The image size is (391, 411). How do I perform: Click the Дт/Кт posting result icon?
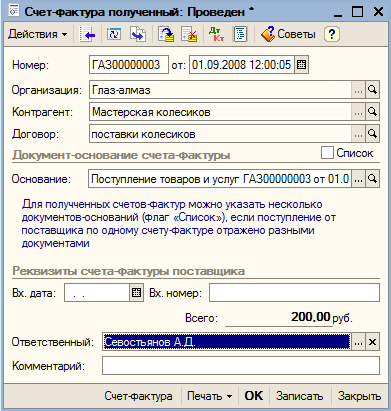click(x=216, y=34)
